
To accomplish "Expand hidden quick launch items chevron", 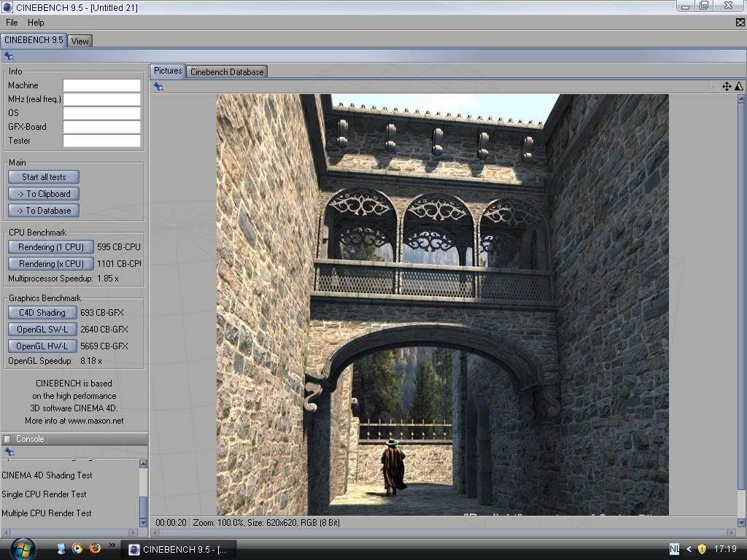I will pos(112,545).
